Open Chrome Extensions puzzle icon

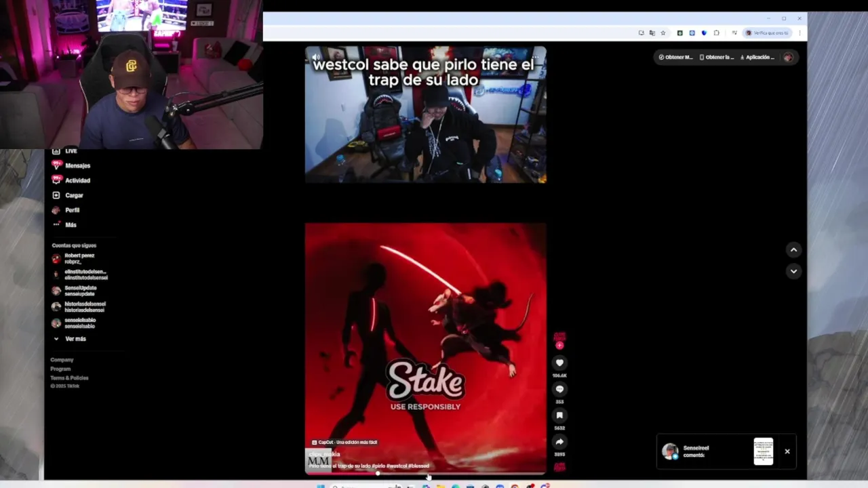click(716, 33)
